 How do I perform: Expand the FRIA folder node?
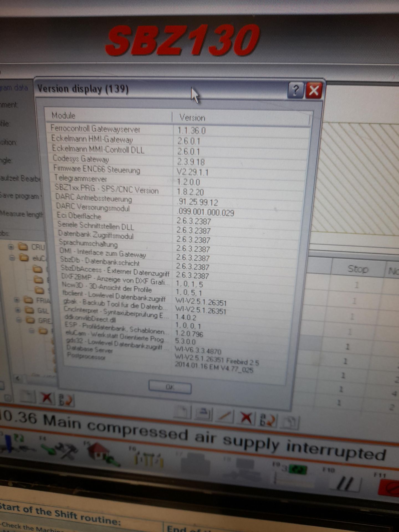point(17,300)
